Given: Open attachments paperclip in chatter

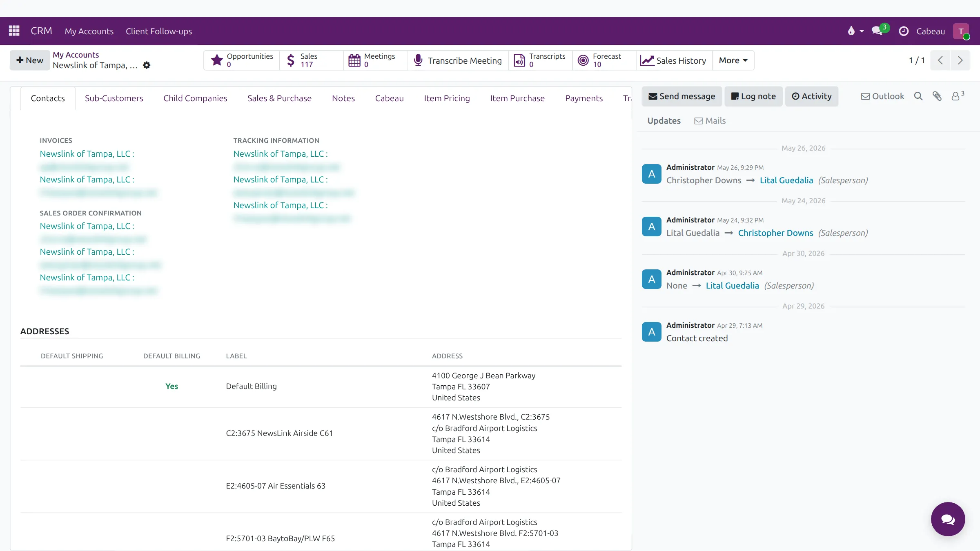Looking at the screenshot, I should tap(937, 96).
